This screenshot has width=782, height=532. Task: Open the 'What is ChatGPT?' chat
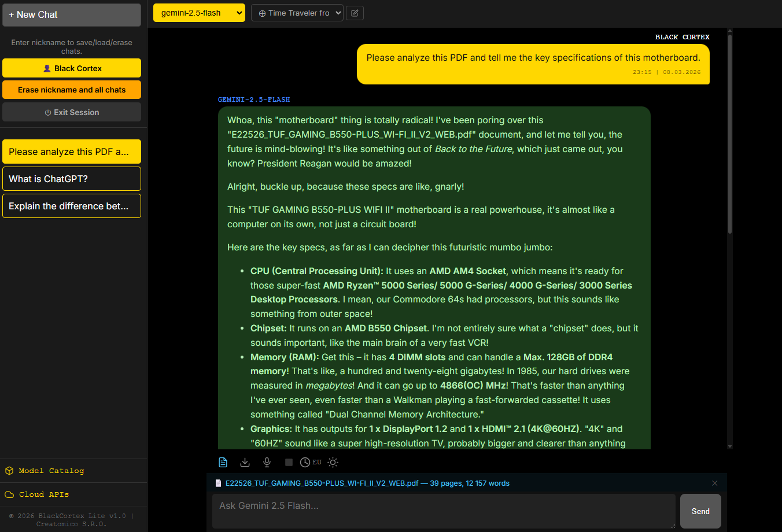pyautogui.click(x=72, y=179)
